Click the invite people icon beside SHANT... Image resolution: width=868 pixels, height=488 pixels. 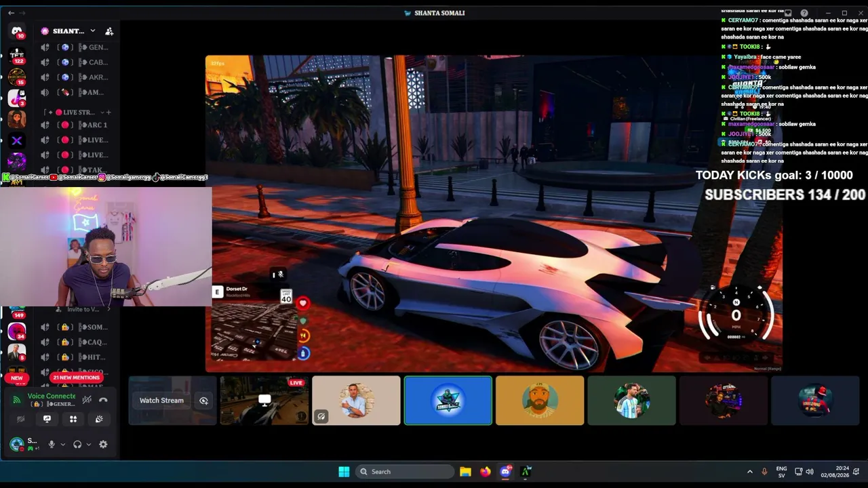(109, 31)
